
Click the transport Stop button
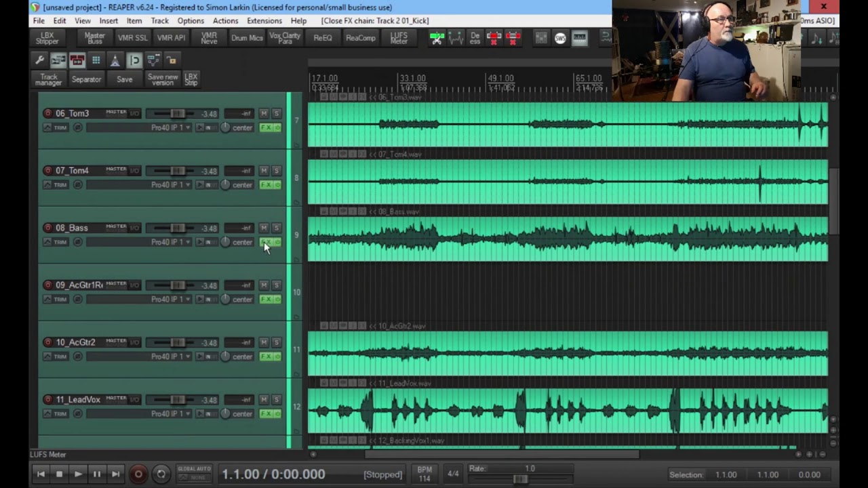coord(59,474)
